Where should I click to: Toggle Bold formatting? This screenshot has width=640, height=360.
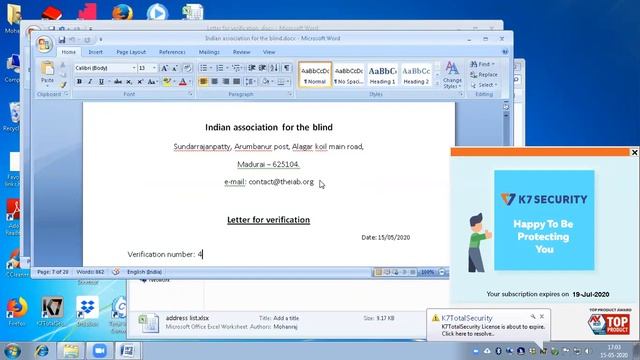click(x=79, y=82)
